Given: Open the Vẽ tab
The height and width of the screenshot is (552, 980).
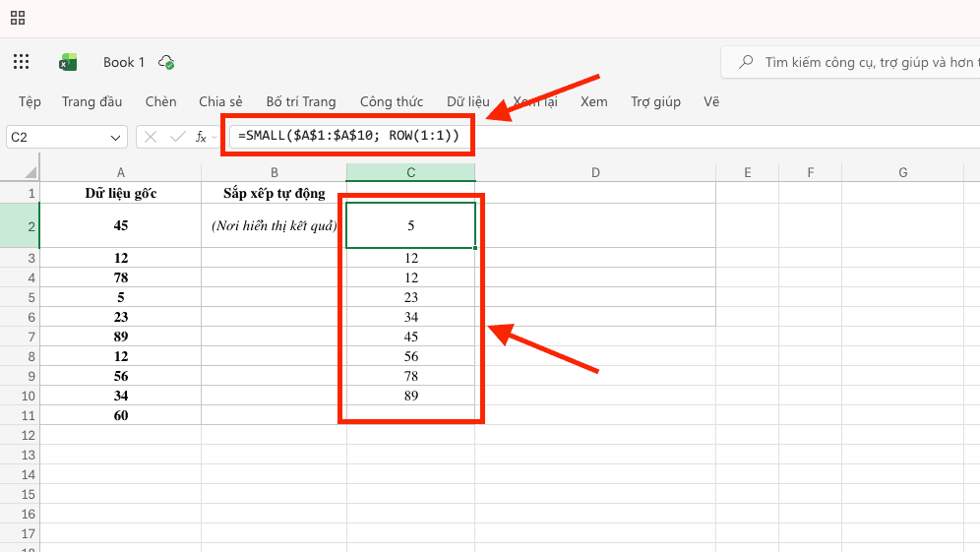Looking at the screenshot, I should [x=711, y=102].
